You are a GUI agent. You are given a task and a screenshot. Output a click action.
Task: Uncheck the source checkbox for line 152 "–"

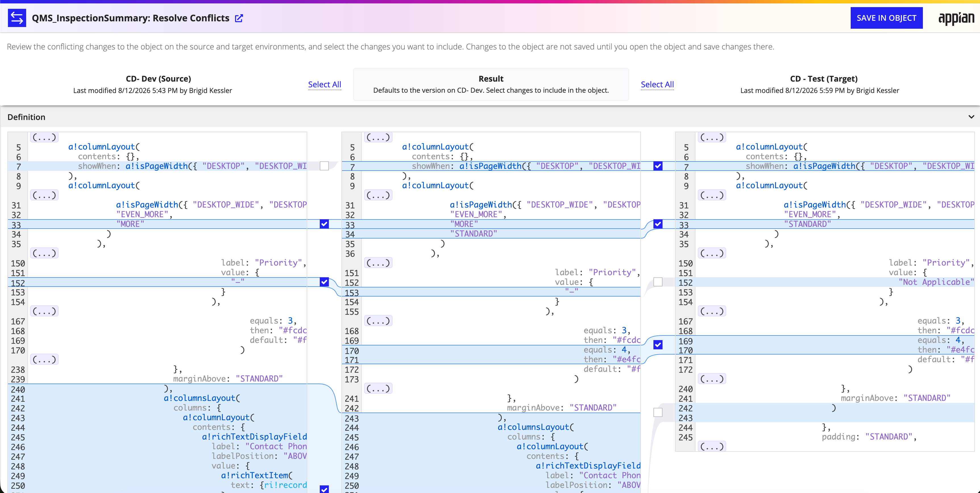point(324,282)
